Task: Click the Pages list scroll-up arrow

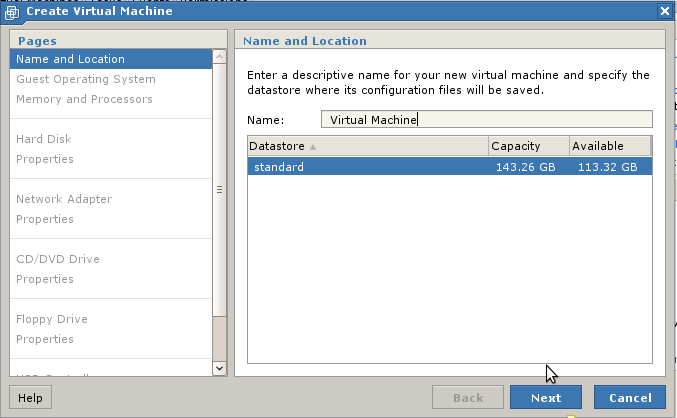Action: [x=220, y=58]
